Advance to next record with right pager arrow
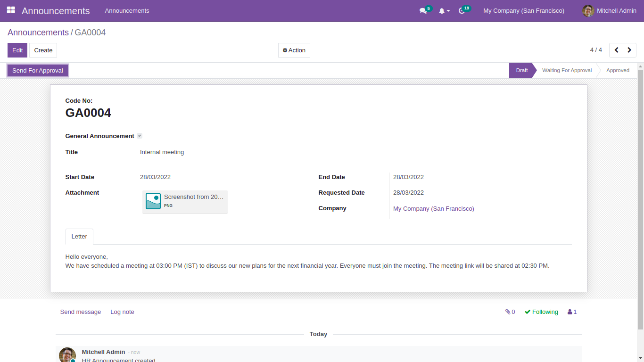The width and height of the screenshot is (644, 362). click(629, 50)
